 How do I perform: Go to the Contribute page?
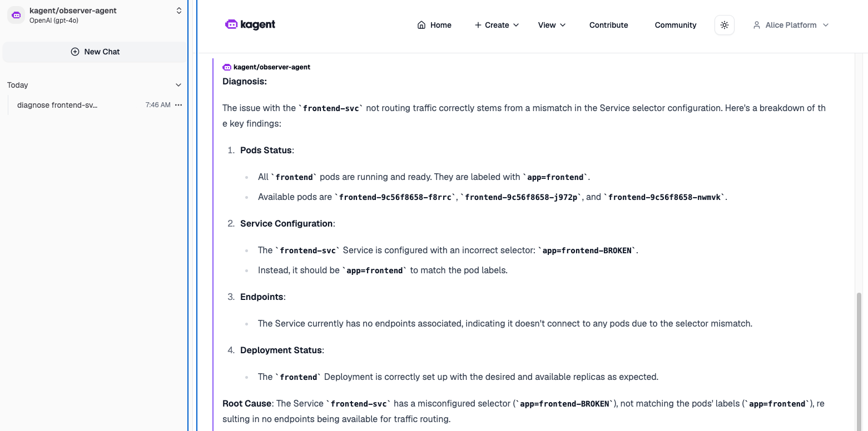[608, 25]
